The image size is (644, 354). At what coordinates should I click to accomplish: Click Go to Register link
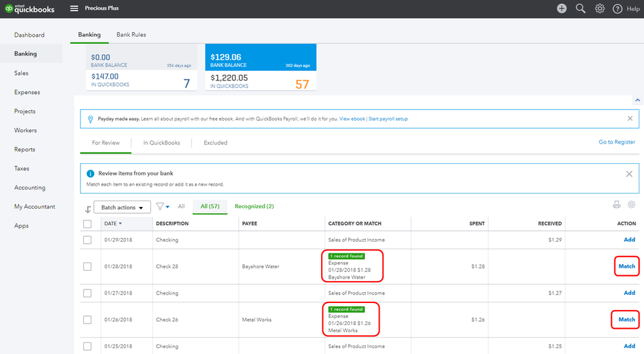coord(617,142)
